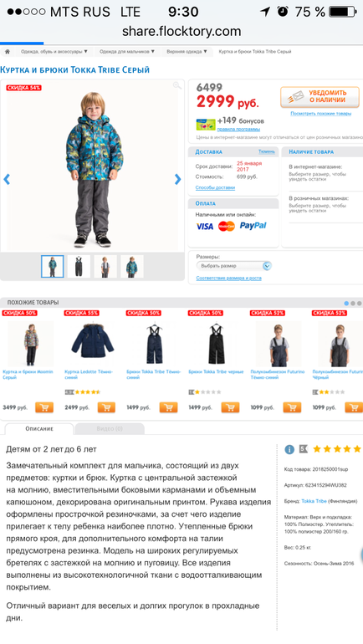The height and width of the screenshot is (644, 363).
Task: Add Куртка Ledotte to cart for 2499 руб
Action: pyautogui.click(x=106, y=407)
